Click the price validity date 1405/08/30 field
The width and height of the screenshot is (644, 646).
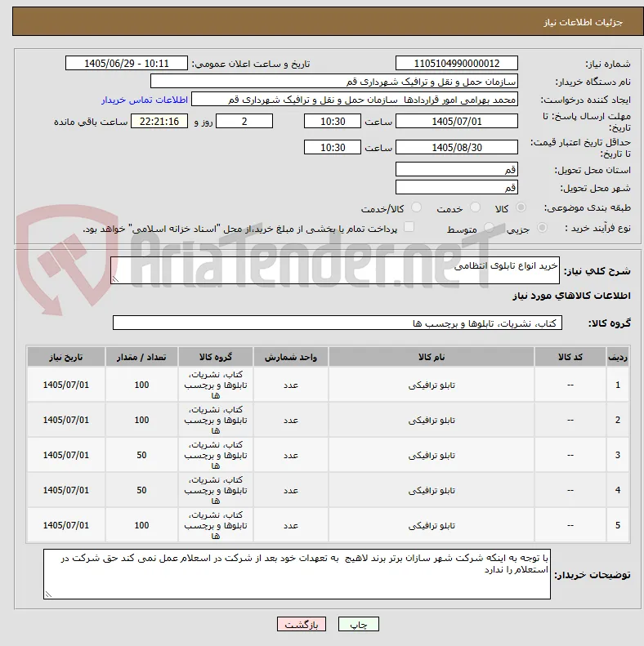point(456,148)
